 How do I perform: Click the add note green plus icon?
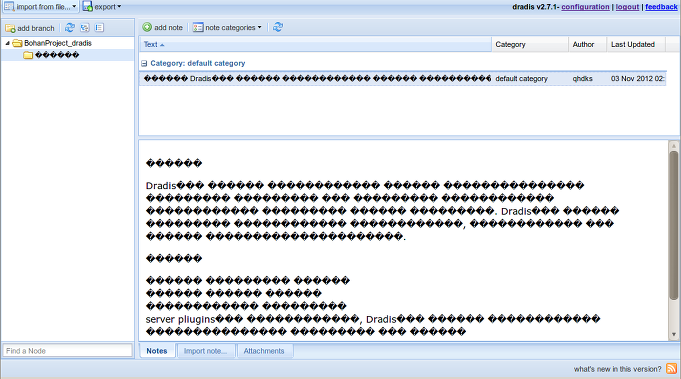click(x=147, y=27)
